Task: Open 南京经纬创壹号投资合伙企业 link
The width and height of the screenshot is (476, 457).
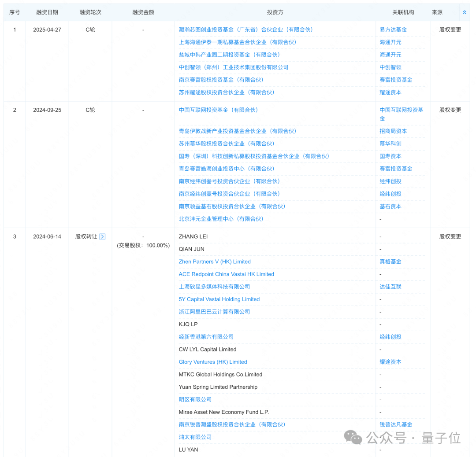Action: click(x=229, y=194)
